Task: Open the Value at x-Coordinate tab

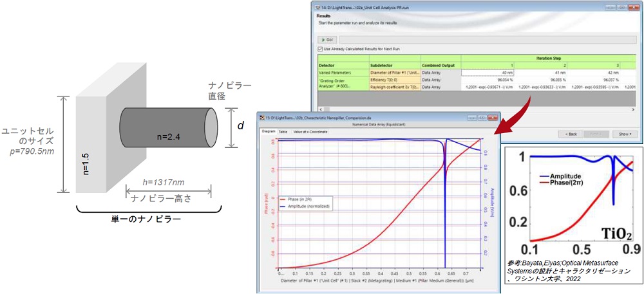Action: click(310, 131)
